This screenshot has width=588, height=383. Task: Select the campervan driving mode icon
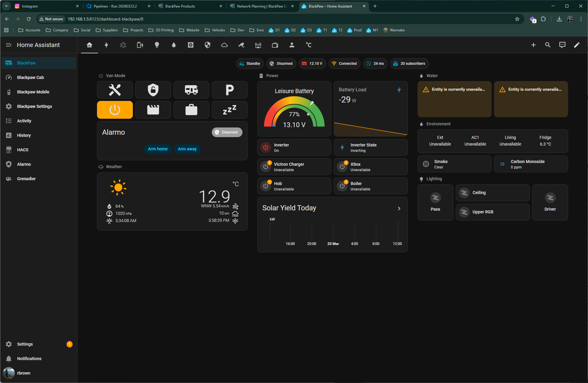(x=191, y=90)
